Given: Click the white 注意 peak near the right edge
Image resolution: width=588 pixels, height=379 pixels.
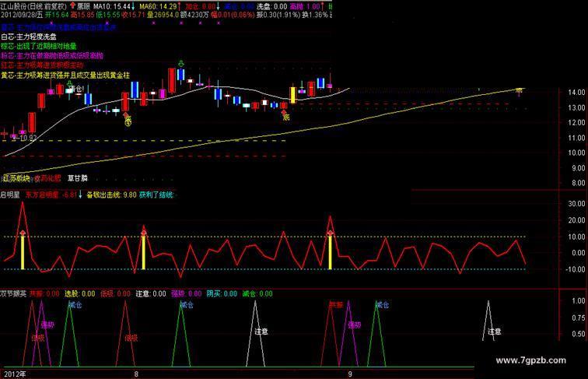Looking at the screenshot, I should (488, 321).
